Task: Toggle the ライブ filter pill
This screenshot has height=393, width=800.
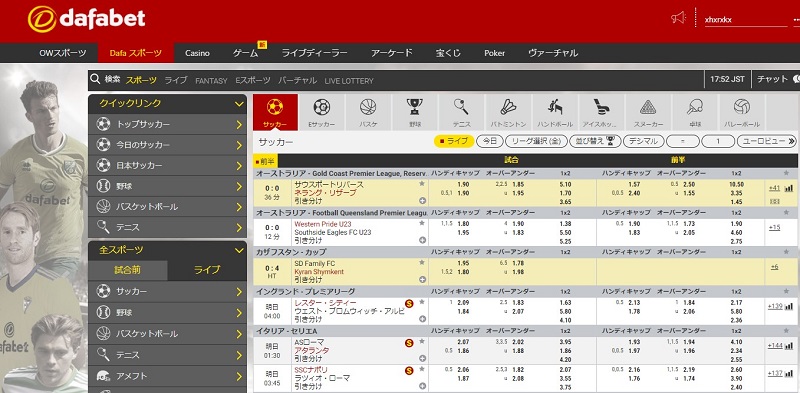Action: [454, 141]
